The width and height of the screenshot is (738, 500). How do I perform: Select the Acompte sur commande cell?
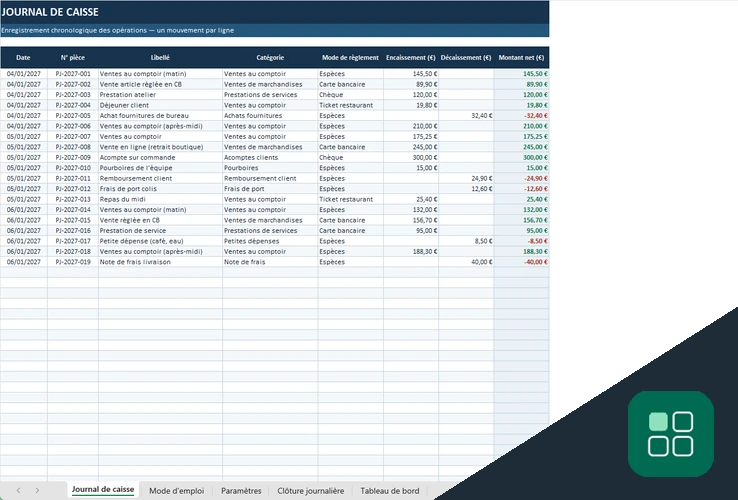(x=160, y=157)
